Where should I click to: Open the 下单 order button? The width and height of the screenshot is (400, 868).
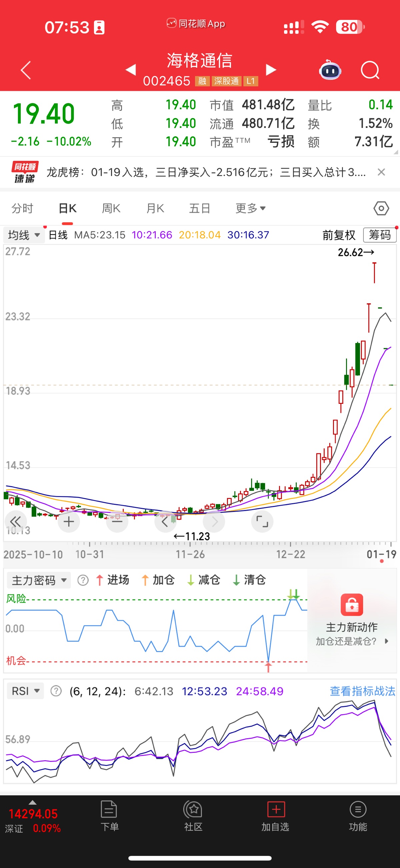pos(109,816)
